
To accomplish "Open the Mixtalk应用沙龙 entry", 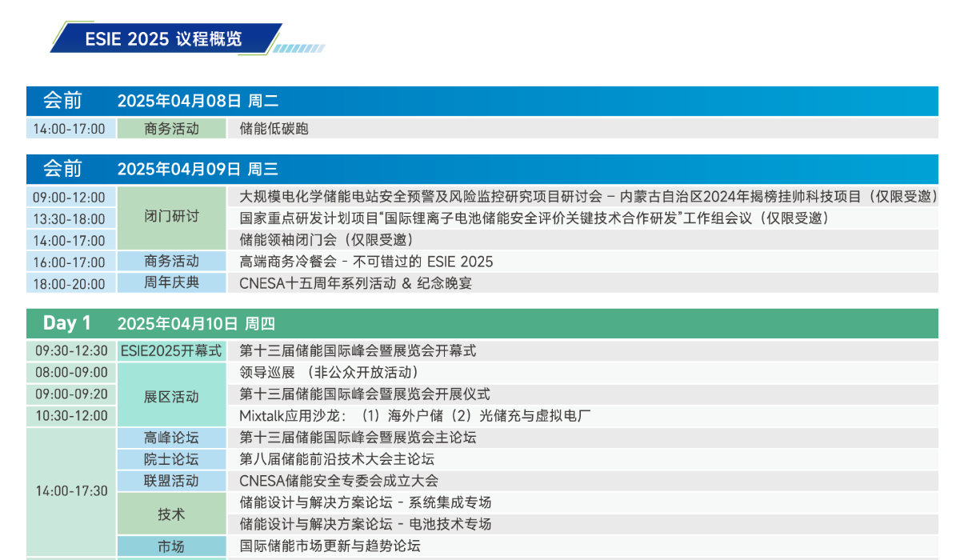I will click(x=415, y=415).
